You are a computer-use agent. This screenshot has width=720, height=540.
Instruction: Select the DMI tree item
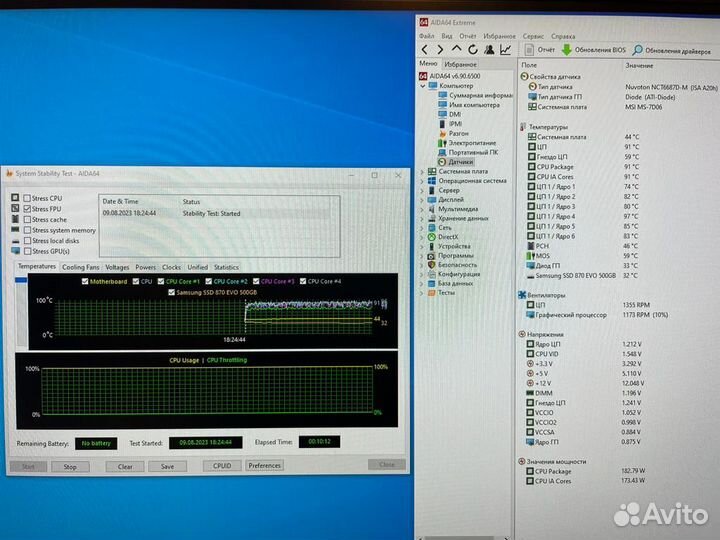(x=449, y=114)
